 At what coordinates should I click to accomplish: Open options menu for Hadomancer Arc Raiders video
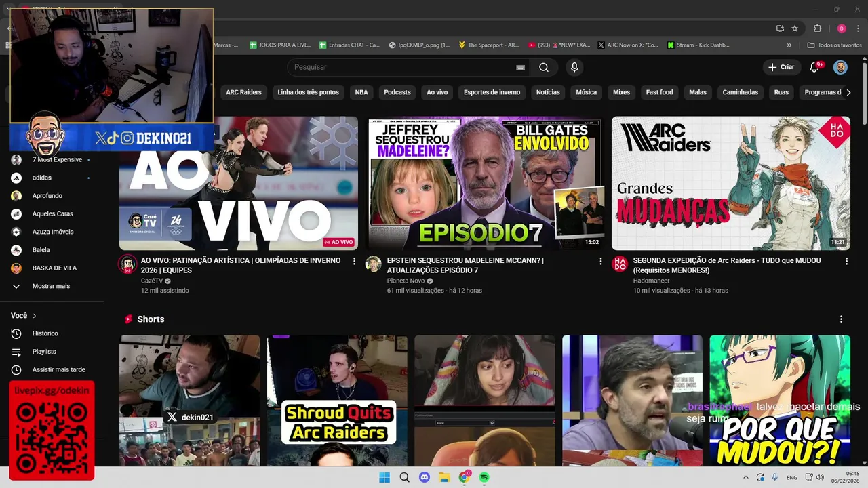point(846,261)
